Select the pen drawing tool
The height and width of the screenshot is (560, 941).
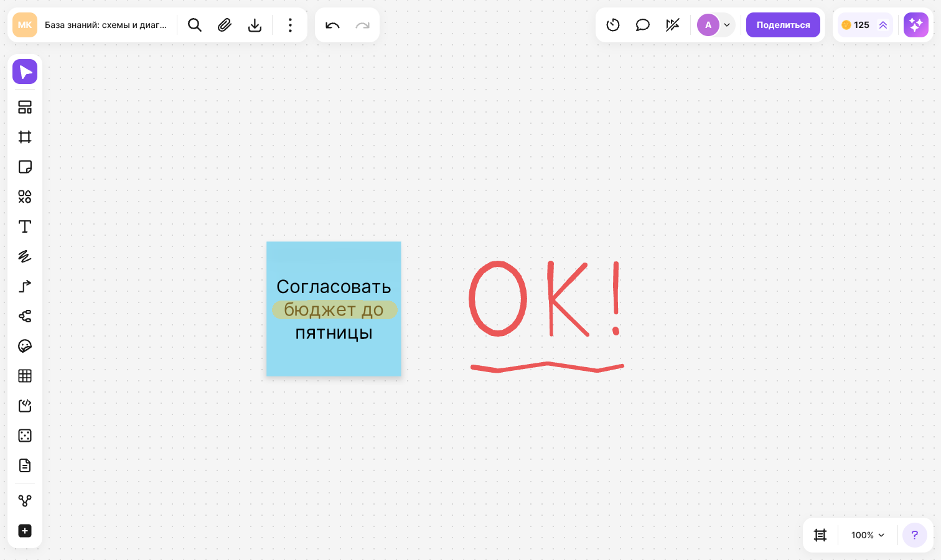[25, 256]
